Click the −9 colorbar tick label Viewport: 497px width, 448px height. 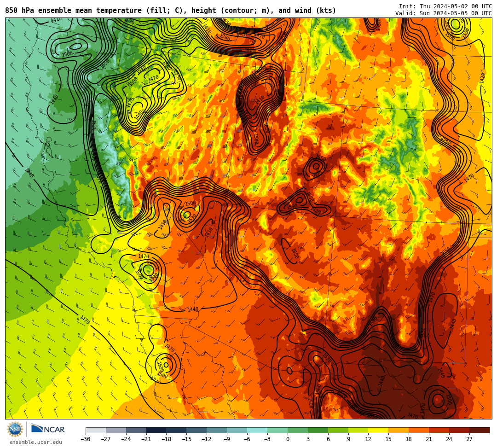[x=227, y=439]
